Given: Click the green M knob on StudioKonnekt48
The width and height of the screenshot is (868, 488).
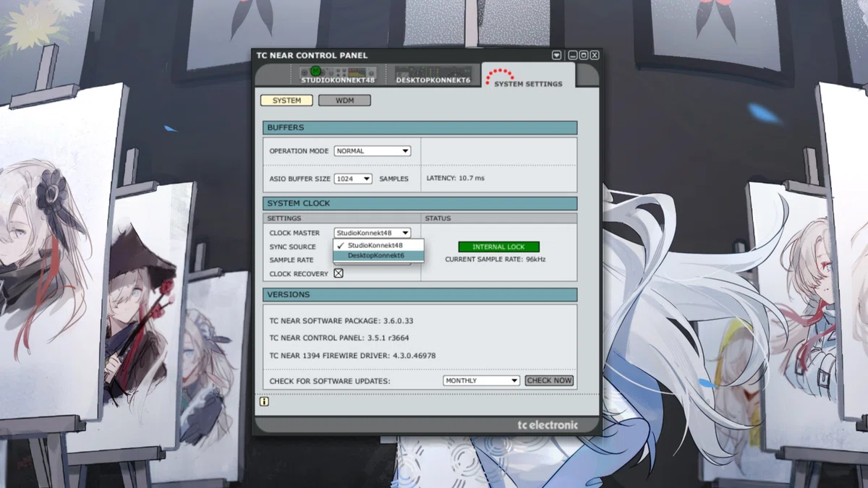Looking at the screenshot, I should coord(315,71).
